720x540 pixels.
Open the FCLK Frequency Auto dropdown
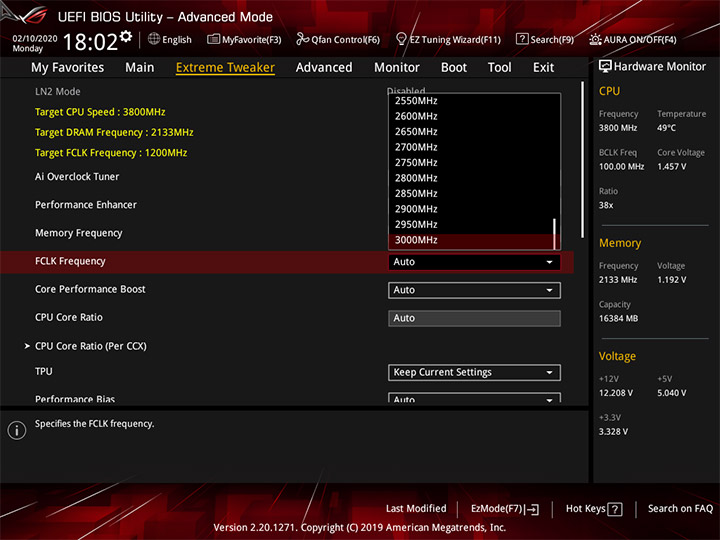coord(474,262)
